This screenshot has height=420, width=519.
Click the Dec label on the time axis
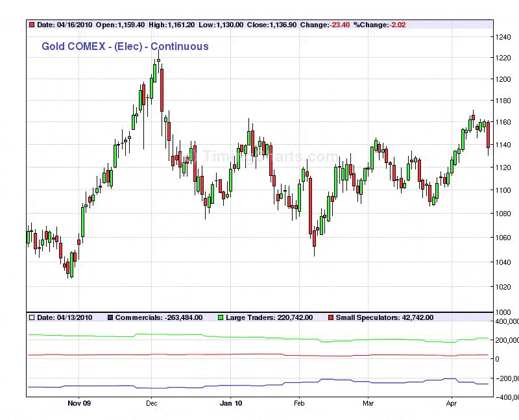151,403
